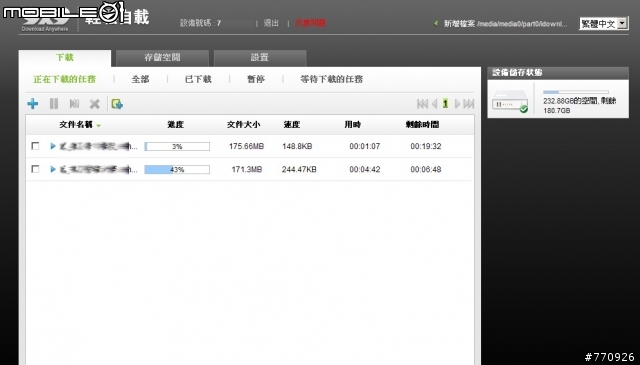Sort by 文件名稱 column arrow
Viewport: 640px width, 365px height.
[98, 125]
